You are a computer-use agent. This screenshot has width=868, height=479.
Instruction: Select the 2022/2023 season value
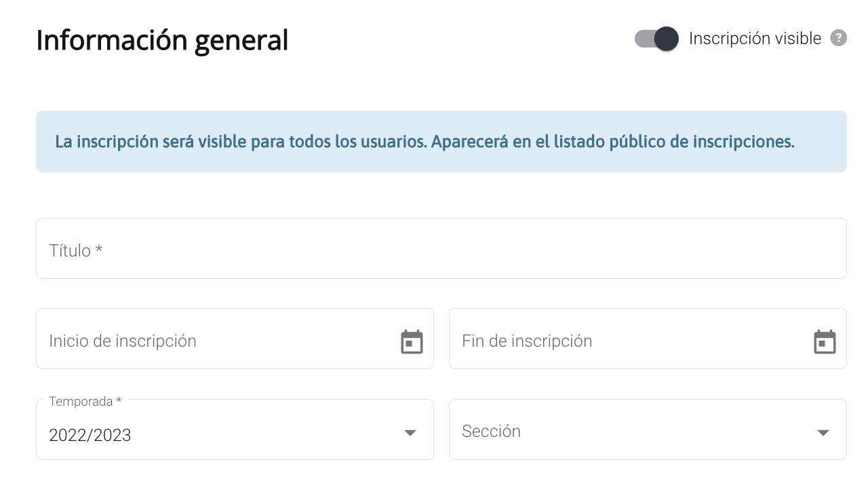tap(90, 435)
